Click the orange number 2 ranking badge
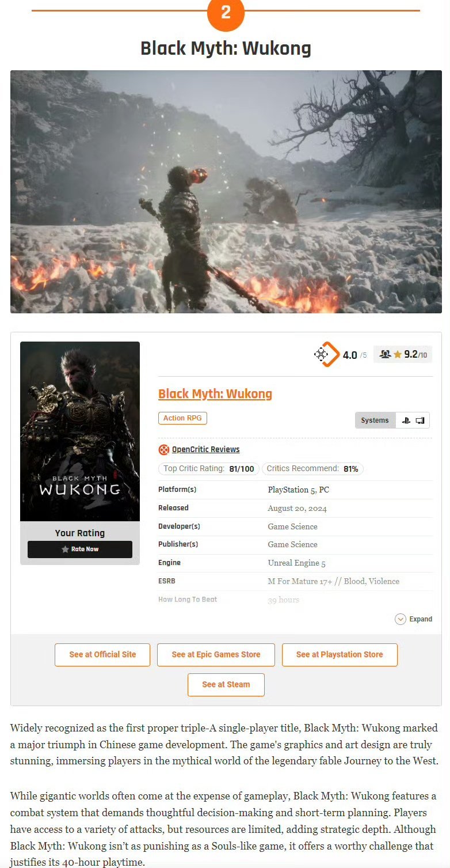Viewport: 450px width, 868px height. coord(226,13)
